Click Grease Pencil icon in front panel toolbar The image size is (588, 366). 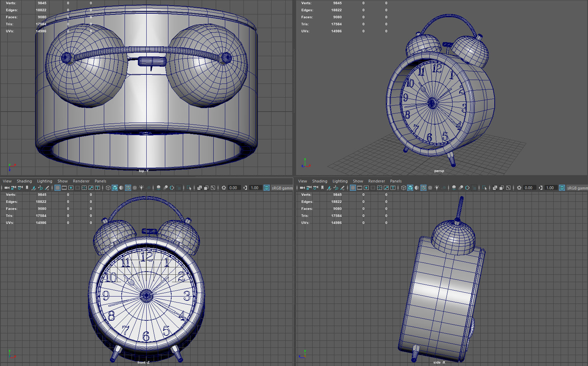pyautogui.click(x=47, y=188)
